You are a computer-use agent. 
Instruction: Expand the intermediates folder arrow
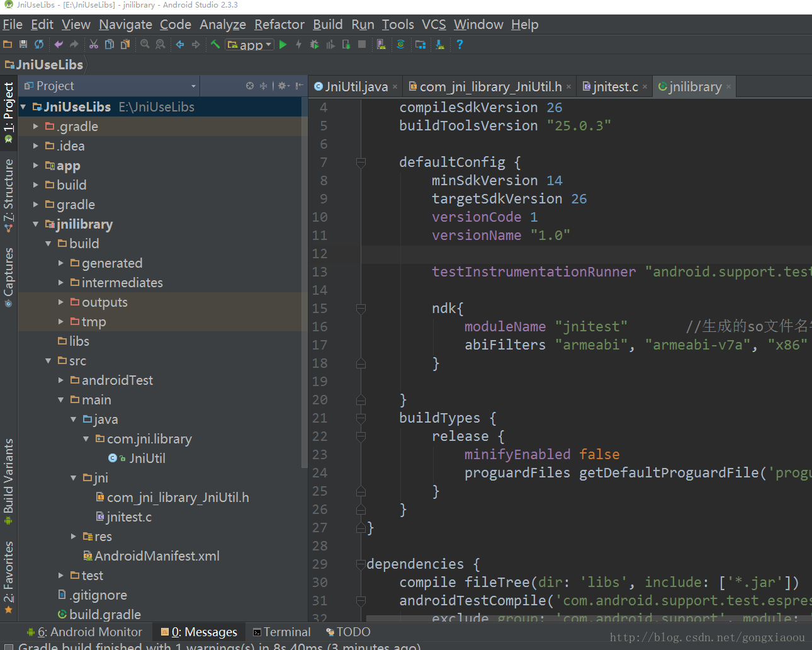pos(61,283)
